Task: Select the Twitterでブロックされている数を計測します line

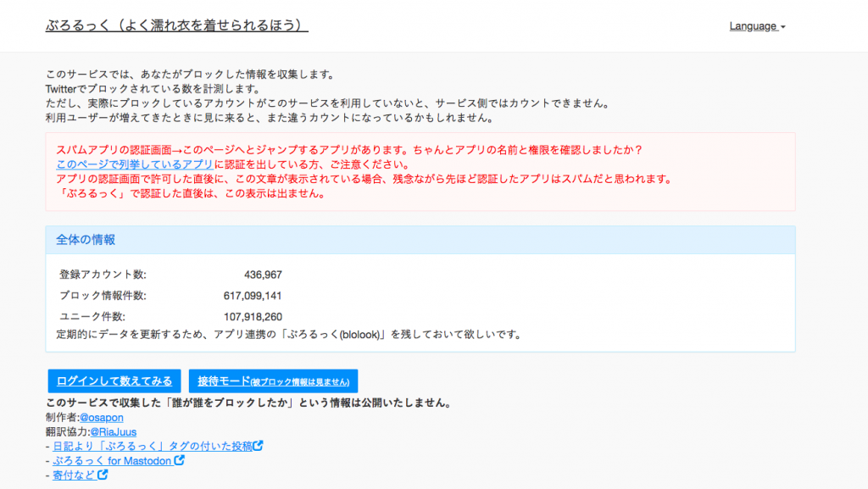Action: pyautogui.click(x=153, y=89)
